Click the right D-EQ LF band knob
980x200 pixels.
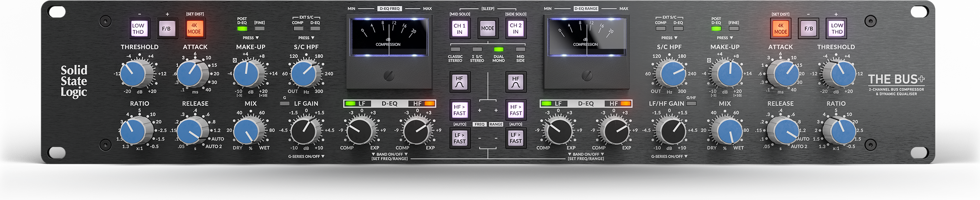[x=559, y=131]
